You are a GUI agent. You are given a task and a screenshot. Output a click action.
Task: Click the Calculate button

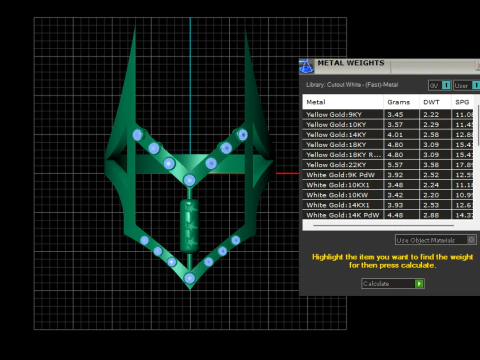tap(393, 284)
